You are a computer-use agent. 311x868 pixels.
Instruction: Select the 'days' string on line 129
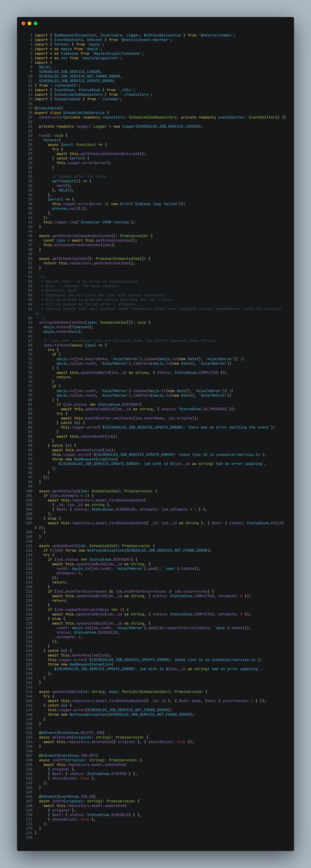click(220, 628)
